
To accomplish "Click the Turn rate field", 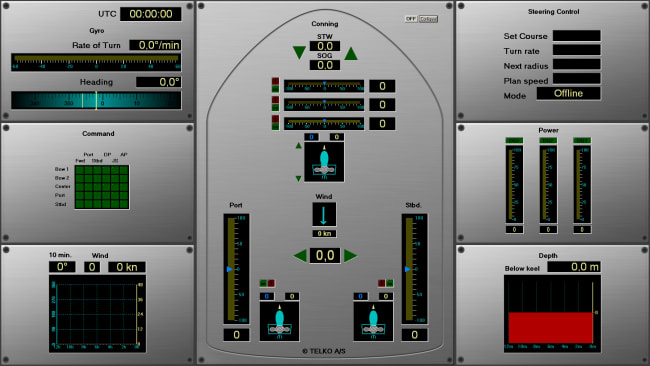I will (x=577, y=50).
